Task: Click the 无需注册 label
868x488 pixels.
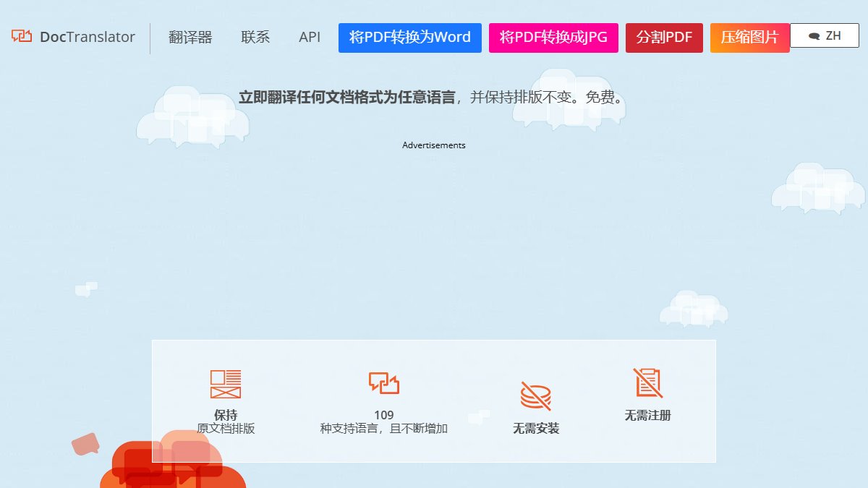Action: [x=648, y=416]
